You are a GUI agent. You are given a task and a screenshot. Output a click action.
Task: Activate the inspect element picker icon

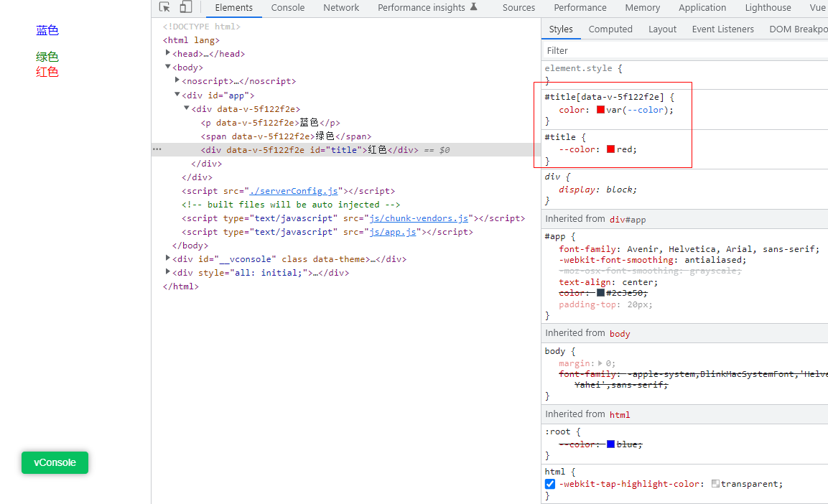pyautogui.click(x=164, y=7)
